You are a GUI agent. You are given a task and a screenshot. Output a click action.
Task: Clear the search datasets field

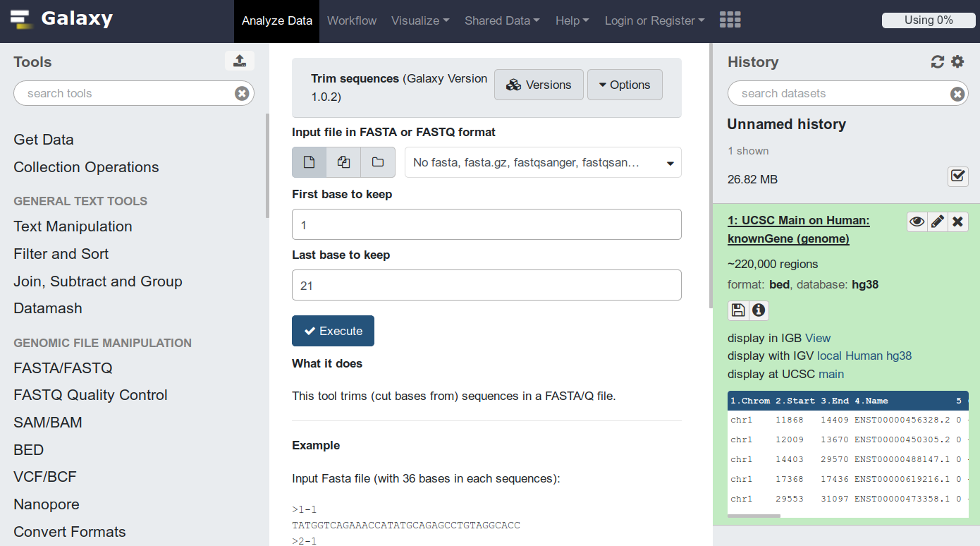coord(957,93)
